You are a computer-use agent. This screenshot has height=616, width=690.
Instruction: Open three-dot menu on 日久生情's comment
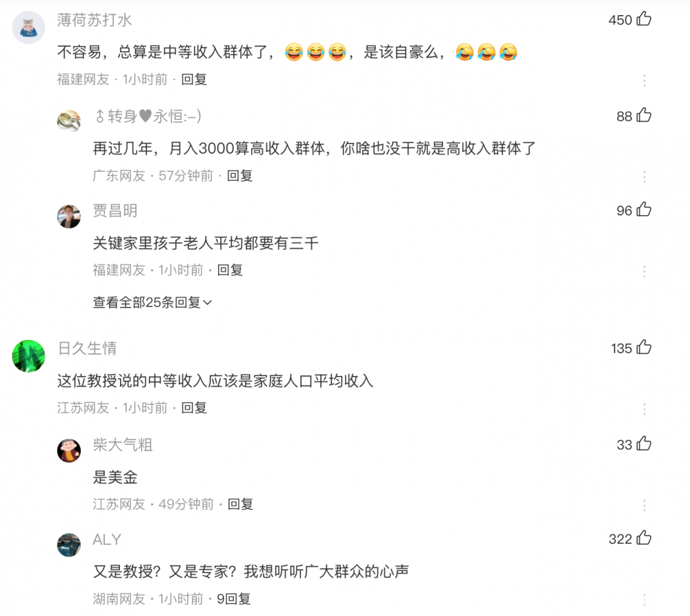pyautogui.click(x=644, y=409)
